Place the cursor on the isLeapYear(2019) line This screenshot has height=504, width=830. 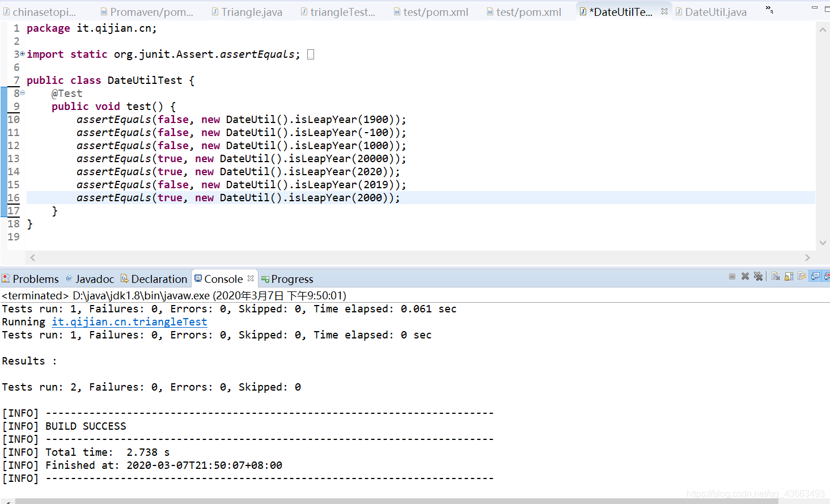[242, 184]
